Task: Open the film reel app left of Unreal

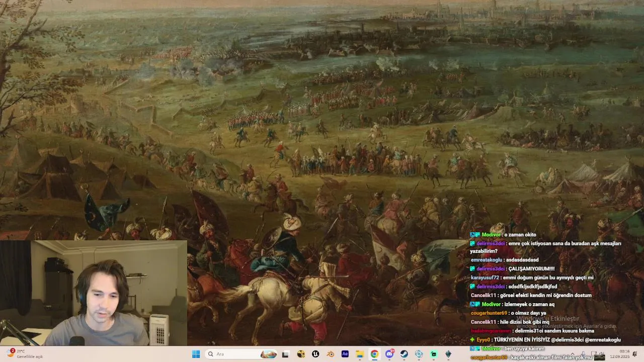Action: (301, 354)
